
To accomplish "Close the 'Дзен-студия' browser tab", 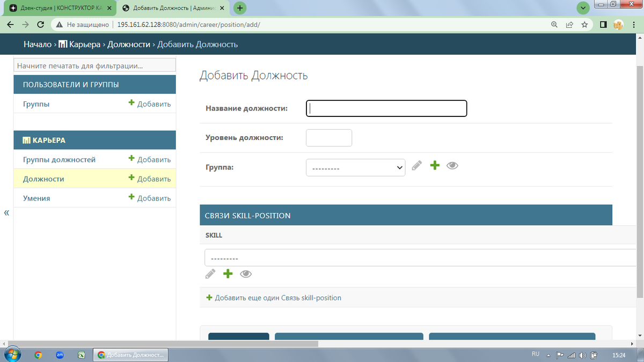I will 109,8.
